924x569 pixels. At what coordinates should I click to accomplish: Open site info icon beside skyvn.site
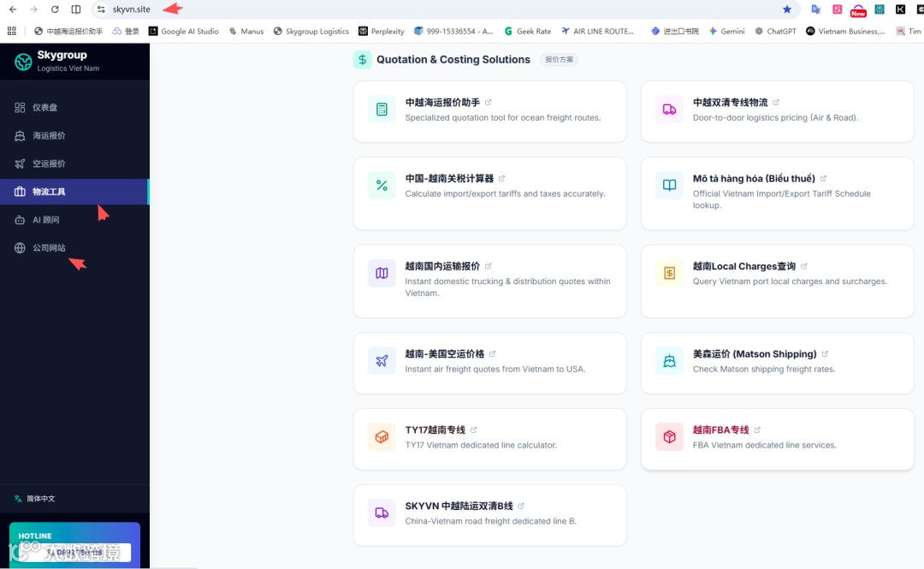point(101,9)
